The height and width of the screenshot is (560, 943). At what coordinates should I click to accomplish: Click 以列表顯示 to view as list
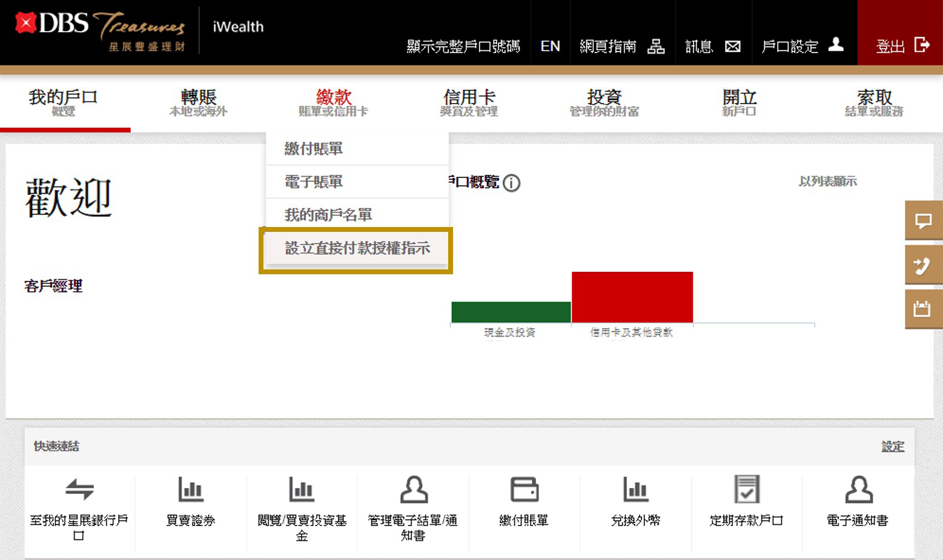pos(827,182)
